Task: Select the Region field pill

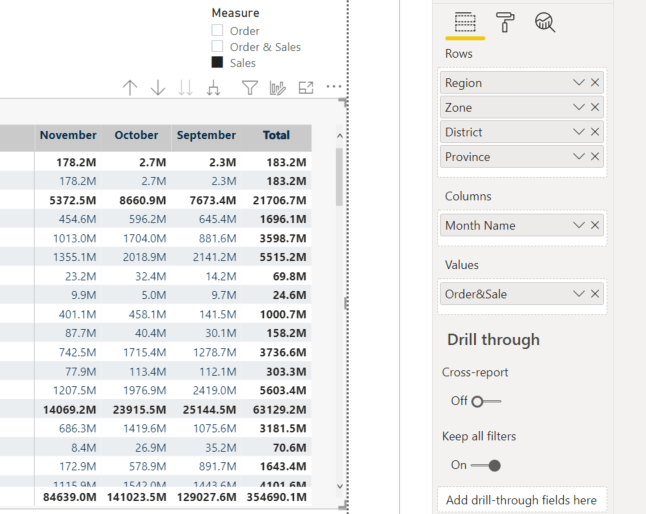Action: click(x=522, y=82)
